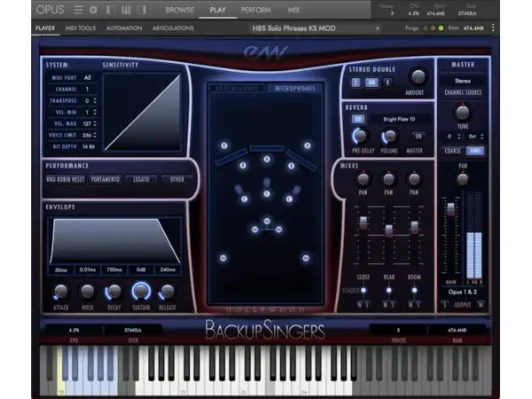The width and height of the screenshot is (532, 399).
Task: Open the HBS Solo Phrases KS MOD instrument dropdown
Action: point(316,28)
